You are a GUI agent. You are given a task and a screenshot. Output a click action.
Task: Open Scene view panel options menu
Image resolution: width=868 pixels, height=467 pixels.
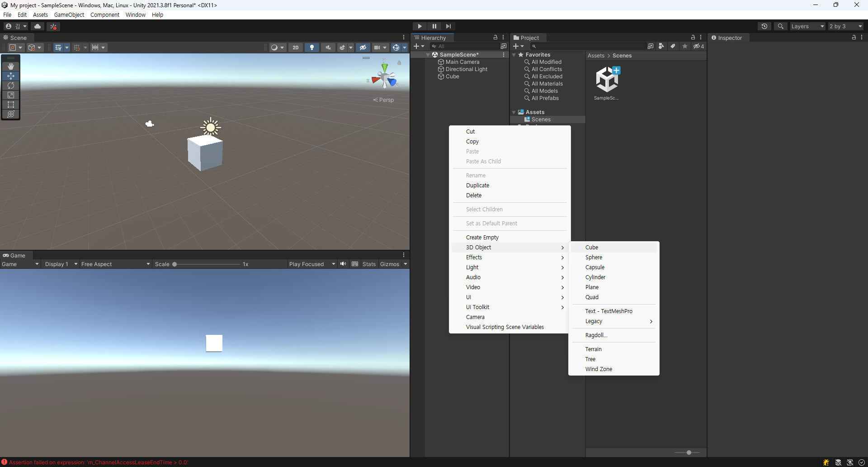pyautogui.click(x=404, y=38)
